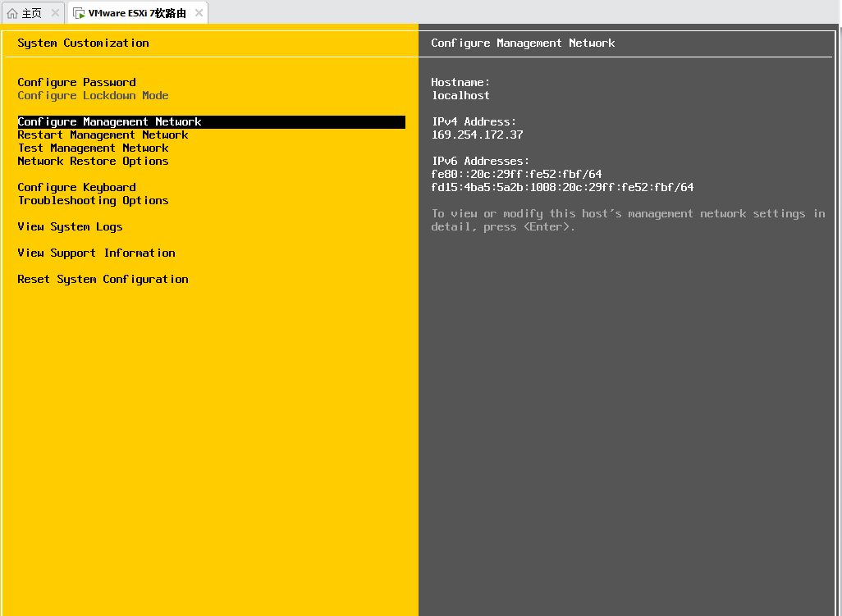This screenshot has width=842, height=616.
Task: Choose Test Management Network
Action: tap(93, 148)
